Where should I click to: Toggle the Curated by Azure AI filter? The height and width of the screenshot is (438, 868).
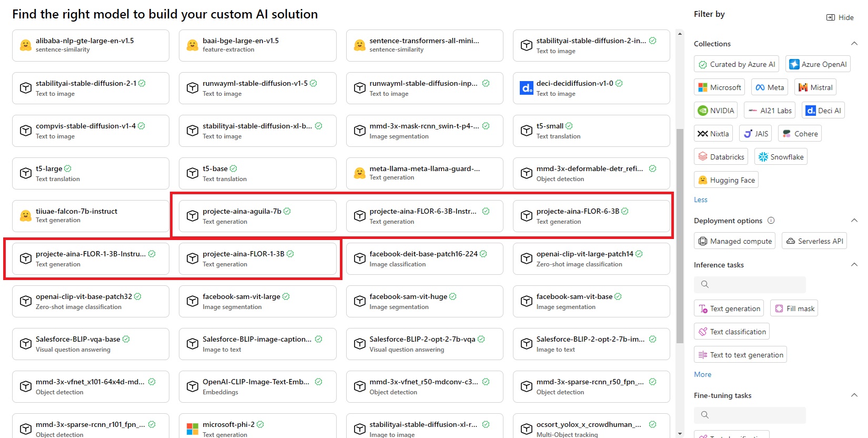pyautogui.click(x=736, y=64)
